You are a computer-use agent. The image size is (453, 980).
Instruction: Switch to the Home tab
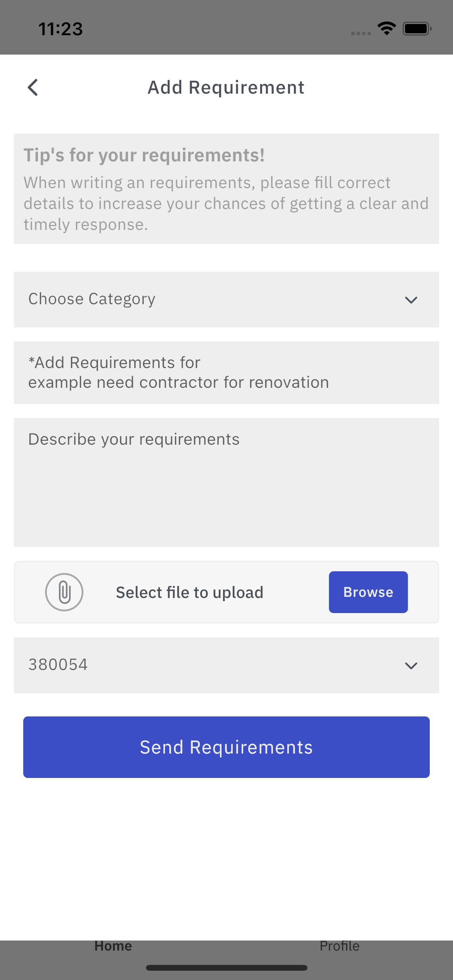tap(113, 946)
